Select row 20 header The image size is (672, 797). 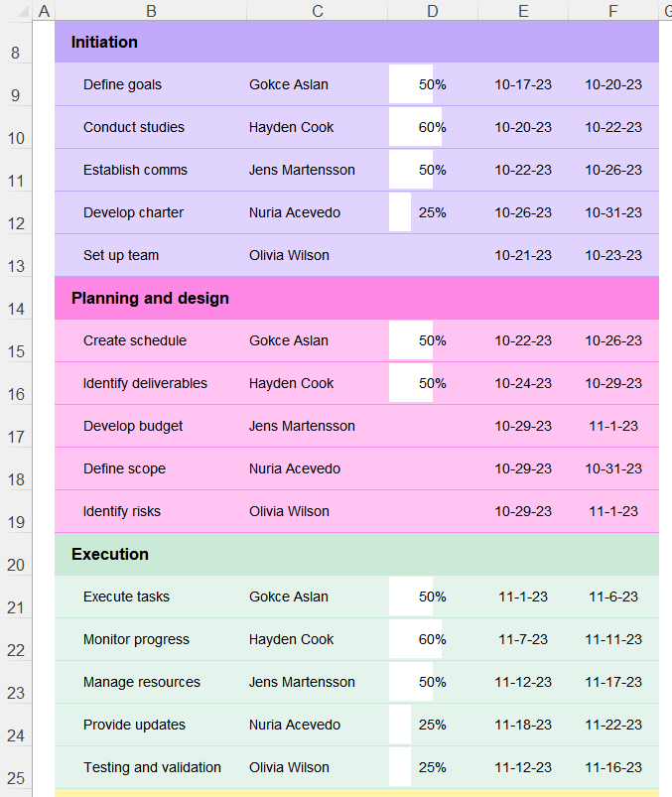pos(16,554)
